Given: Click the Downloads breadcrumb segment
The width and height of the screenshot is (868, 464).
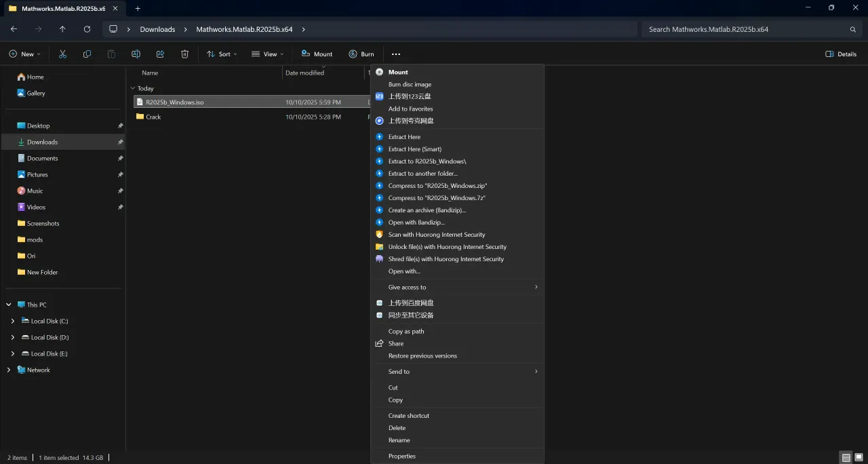Looking at the screenshot, I should click(157, 29).
